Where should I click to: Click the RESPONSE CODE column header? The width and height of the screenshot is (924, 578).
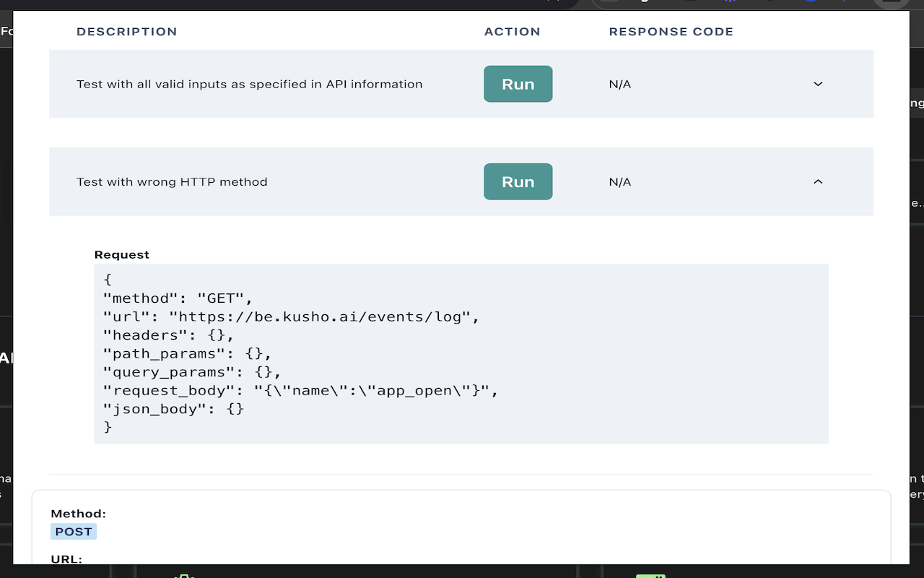[671, 31]
